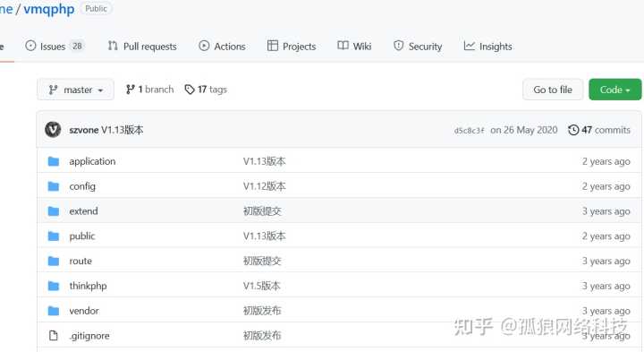Open the Issues tab
This screenshot has height=352, width=644.
(55, 46)
